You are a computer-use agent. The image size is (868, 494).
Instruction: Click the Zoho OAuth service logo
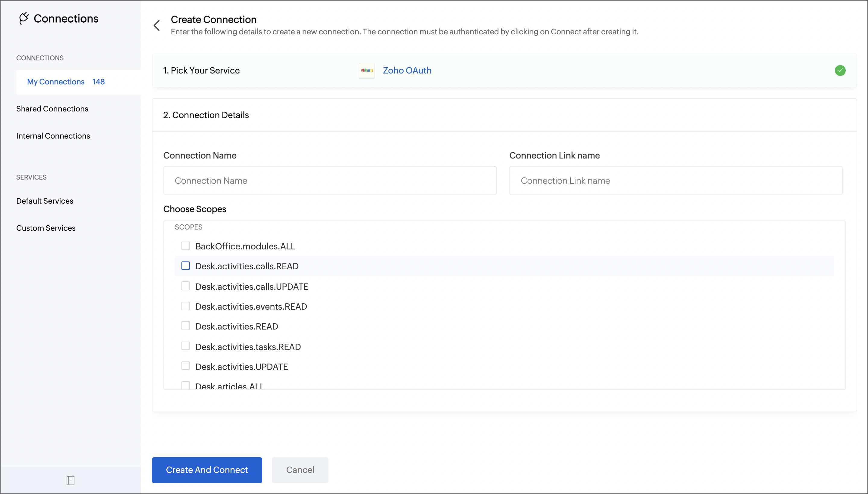366,70
